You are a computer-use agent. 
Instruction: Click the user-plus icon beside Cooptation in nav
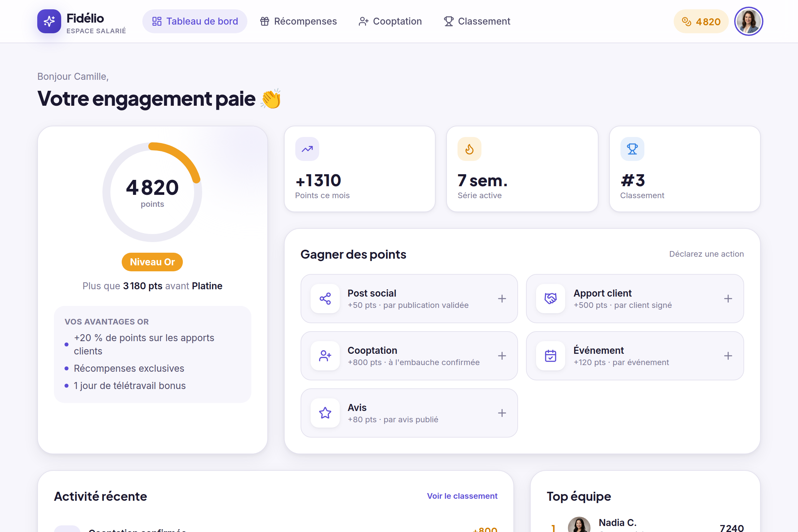[364, 21]
